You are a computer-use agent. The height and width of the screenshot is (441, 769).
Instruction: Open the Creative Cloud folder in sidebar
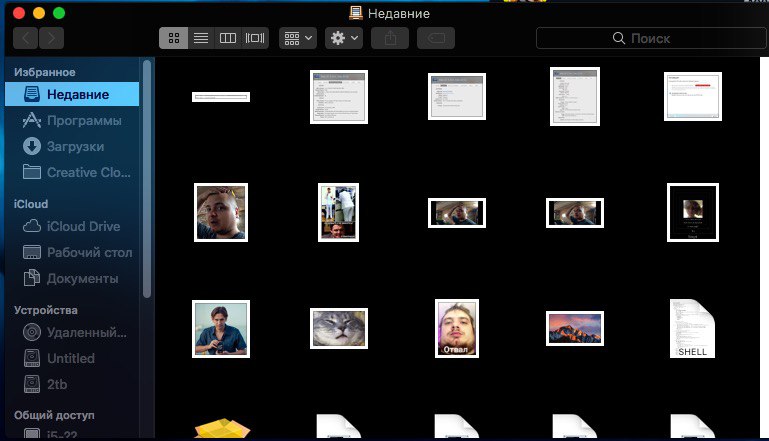[x=72, y=172]
